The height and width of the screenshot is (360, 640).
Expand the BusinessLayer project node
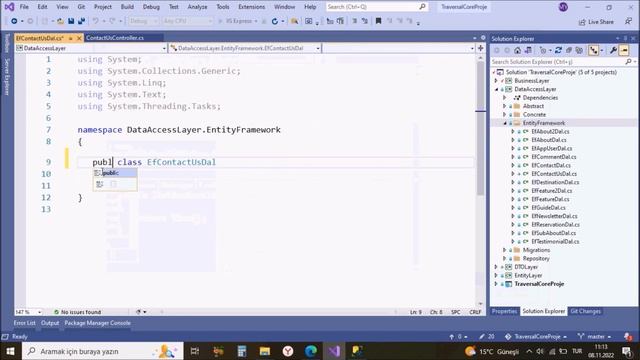click(x=496, y=80)
